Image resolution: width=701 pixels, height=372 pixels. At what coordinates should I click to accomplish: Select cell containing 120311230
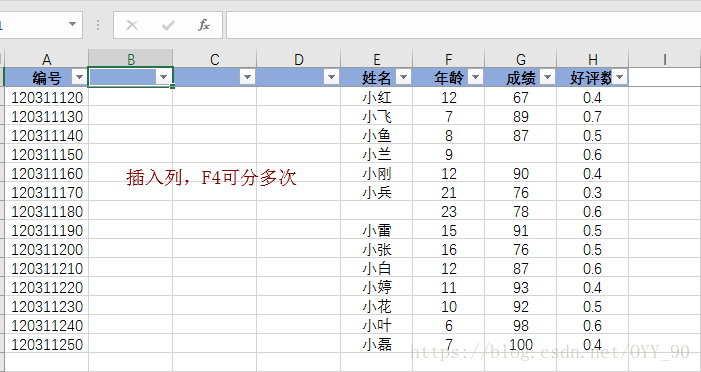point(46,306)
